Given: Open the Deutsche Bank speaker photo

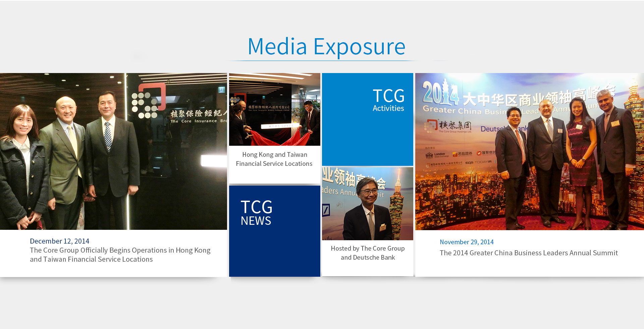Looking at the screenshot, I should (368, 204).
